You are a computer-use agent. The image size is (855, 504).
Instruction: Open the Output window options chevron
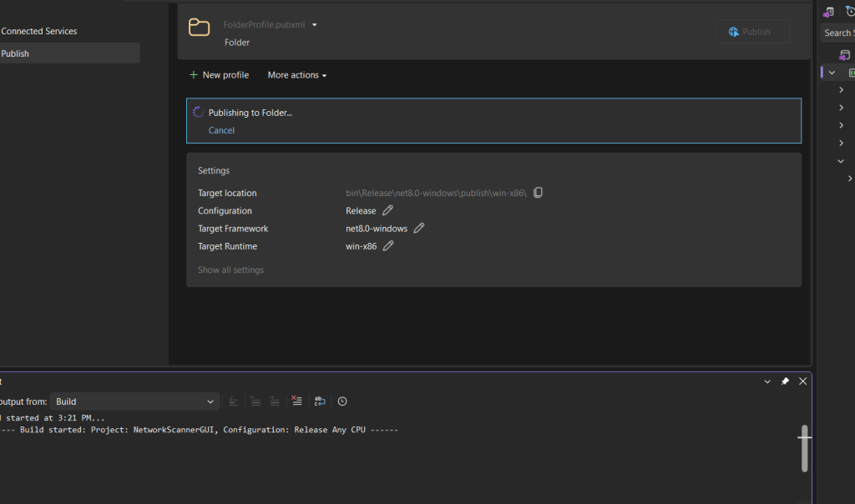[x=767, y=381]
